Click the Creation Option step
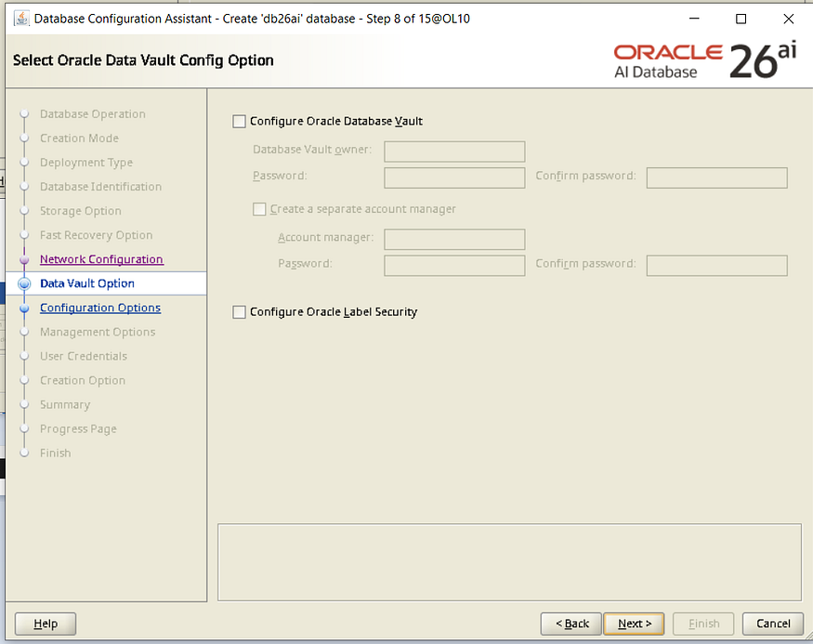 83,381
